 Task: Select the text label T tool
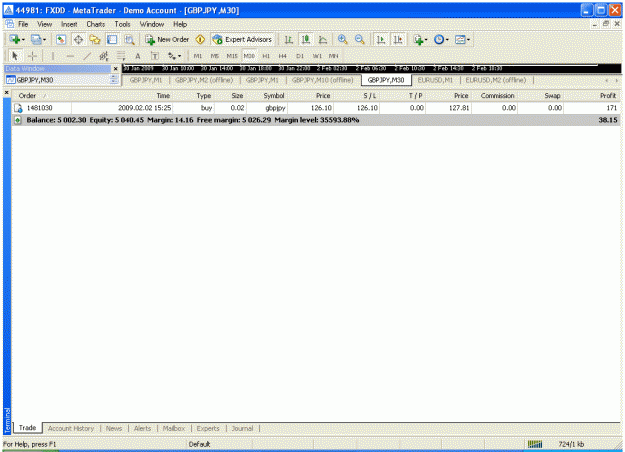[155, 56]
